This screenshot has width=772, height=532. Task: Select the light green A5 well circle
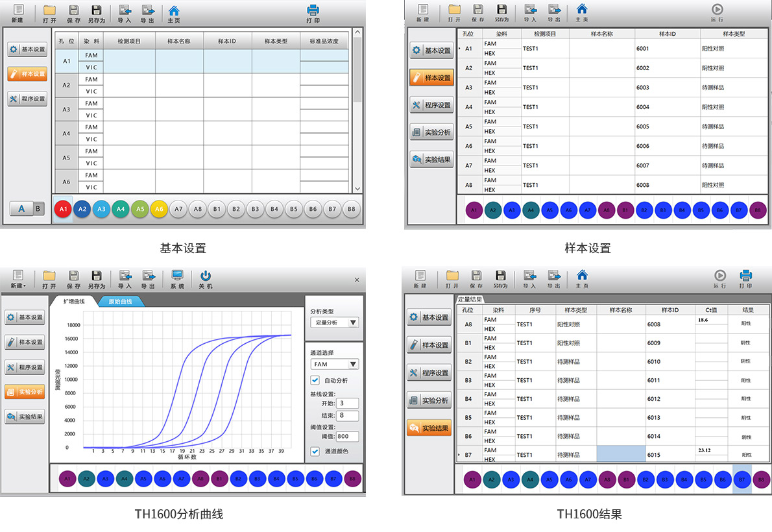(139, 210)
